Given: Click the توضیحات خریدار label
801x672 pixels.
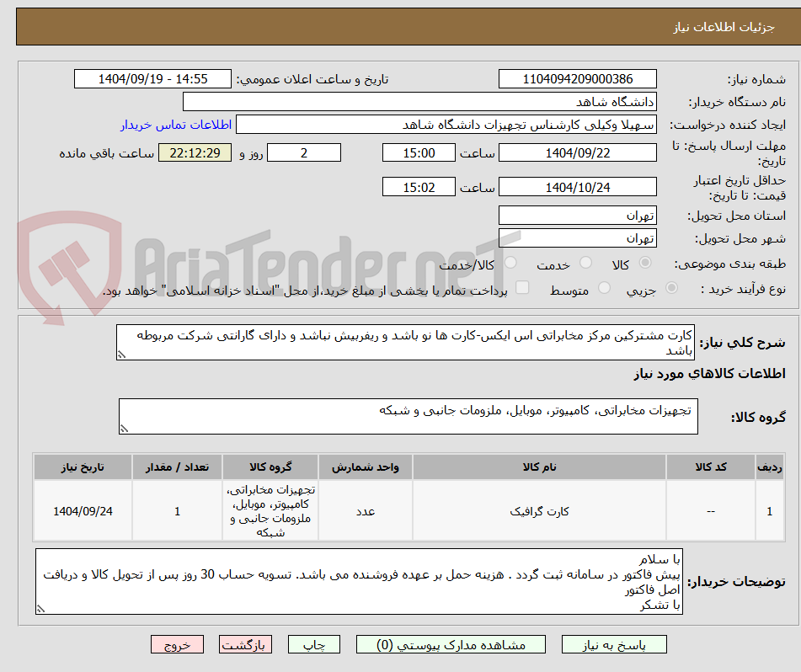Looking at the screenshot, I should coord(736,582).
